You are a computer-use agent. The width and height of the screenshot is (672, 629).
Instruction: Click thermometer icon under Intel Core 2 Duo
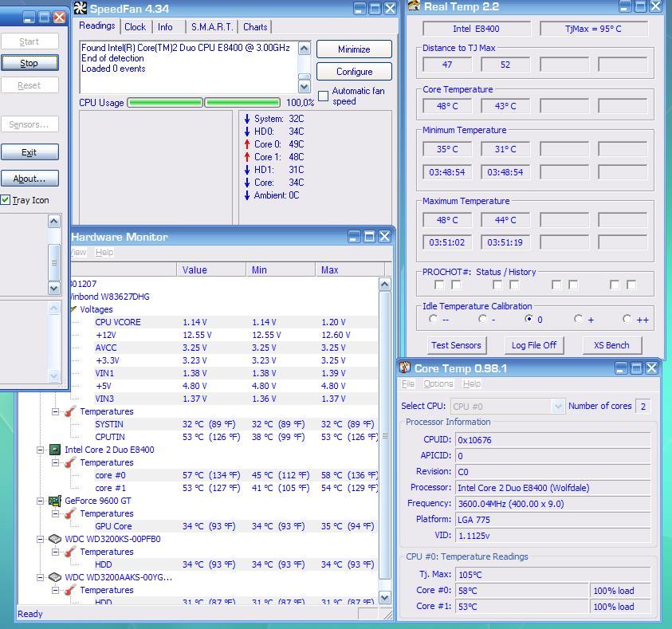[70, 462]
